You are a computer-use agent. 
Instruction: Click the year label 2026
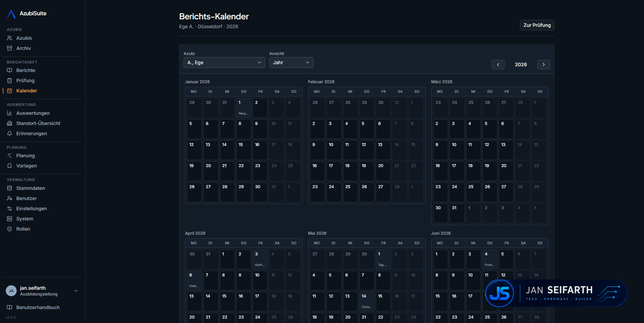point(521,65)
